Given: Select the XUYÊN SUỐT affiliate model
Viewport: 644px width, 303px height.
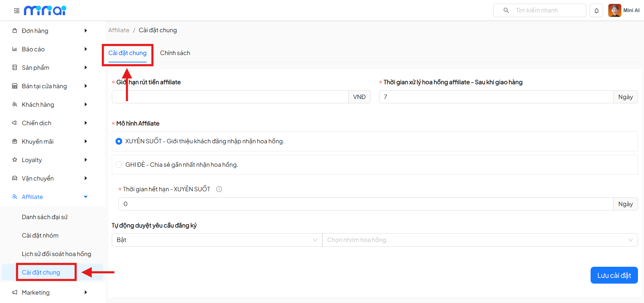Looking at the screenshot, I should tap(119, 141).
